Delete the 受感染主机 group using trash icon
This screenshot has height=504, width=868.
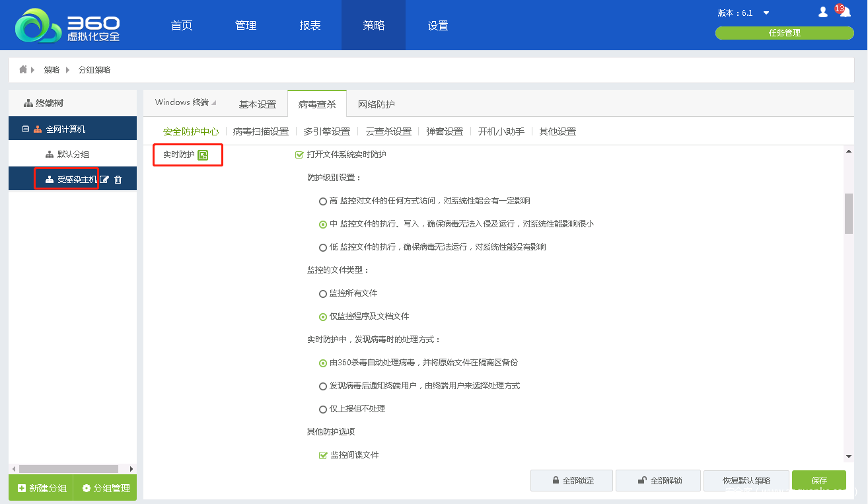[118, 180]
